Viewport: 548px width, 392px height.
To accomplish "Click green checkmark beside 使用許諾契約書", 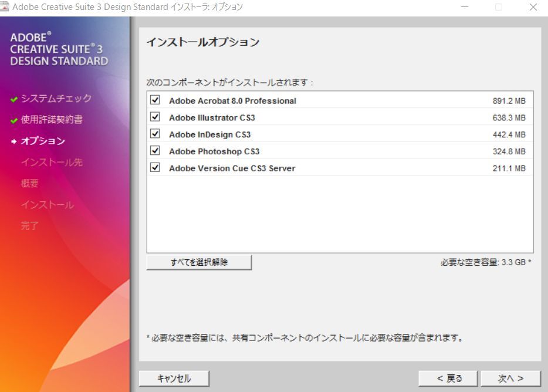I will [x=14, y=121].
